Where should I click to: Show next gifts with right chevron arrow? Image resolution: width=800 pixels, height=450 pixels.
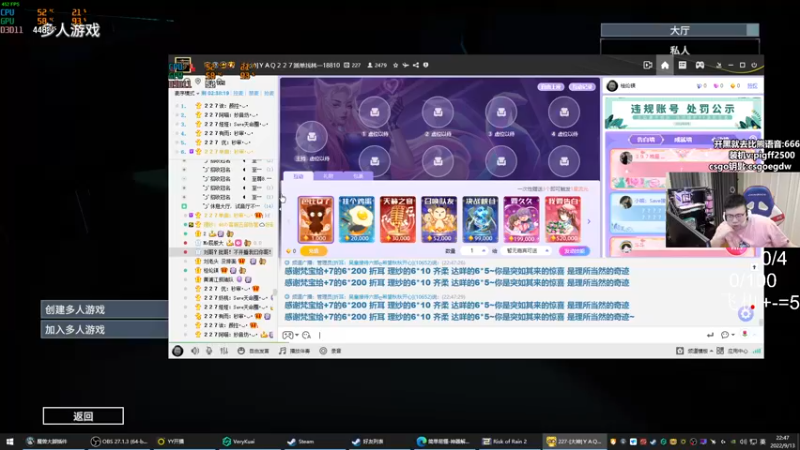click(589, 221)
